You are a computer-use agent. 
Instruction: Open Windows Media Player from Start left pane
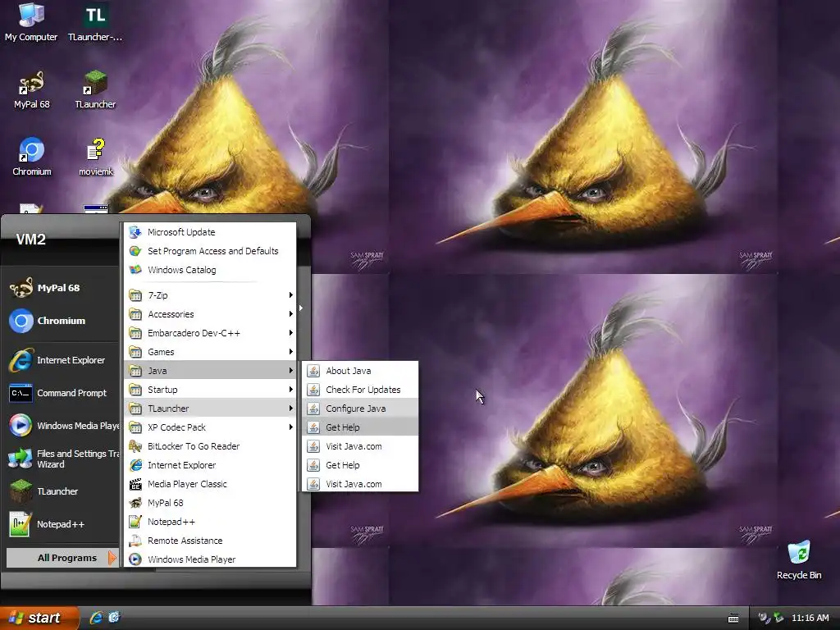[x=62, y=426]
